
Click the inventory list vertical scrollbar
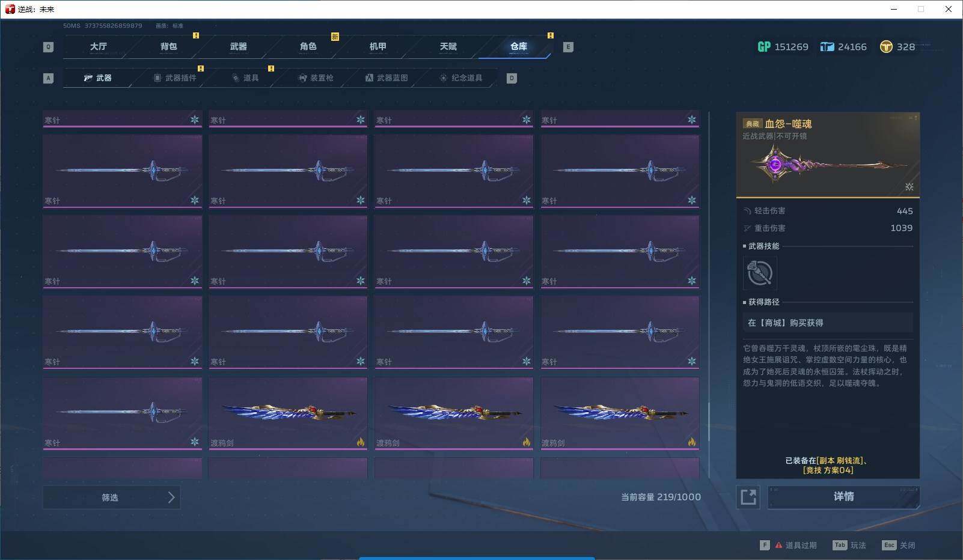709,294
